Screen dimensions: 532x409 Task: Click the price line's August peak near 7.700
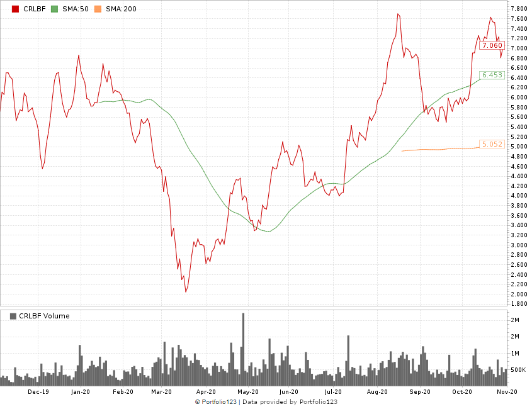399,14
